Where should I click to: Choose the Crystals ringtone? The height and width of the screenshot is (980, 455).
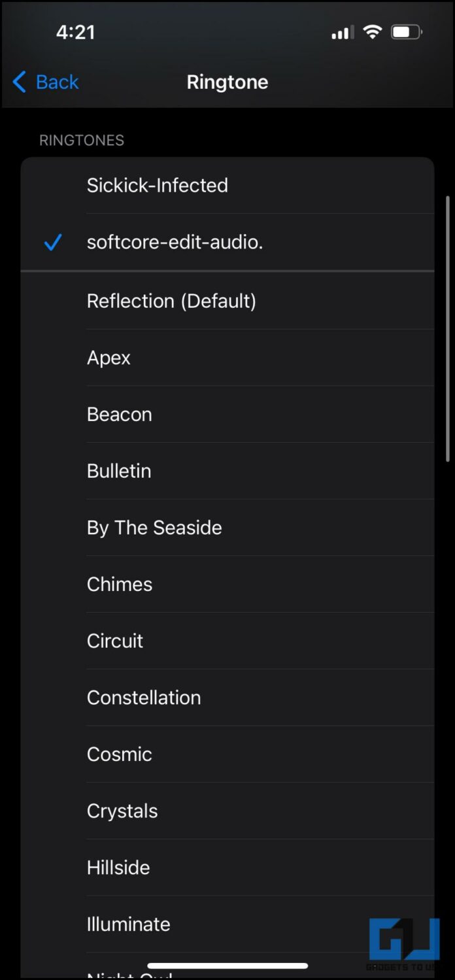(x=122, y=811)
